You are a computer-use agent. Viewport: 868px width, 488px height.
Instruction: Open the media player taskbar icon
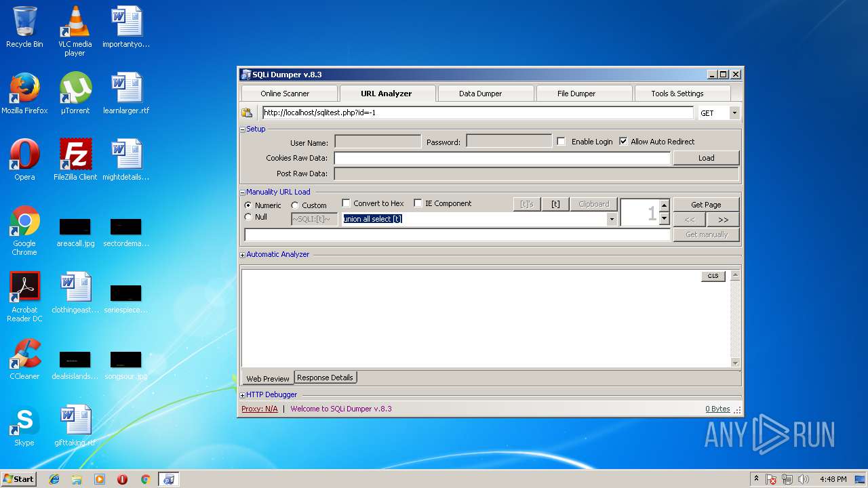pos(100,479)
